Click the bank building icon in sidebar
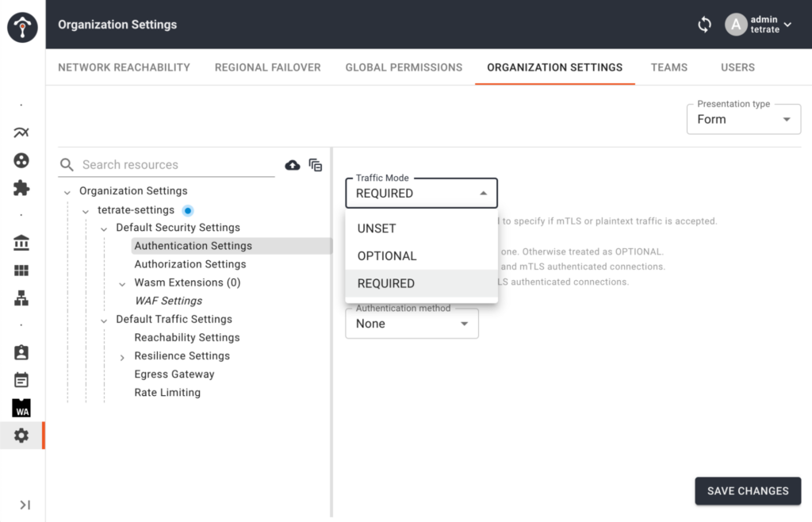 [x=21, y=244]
